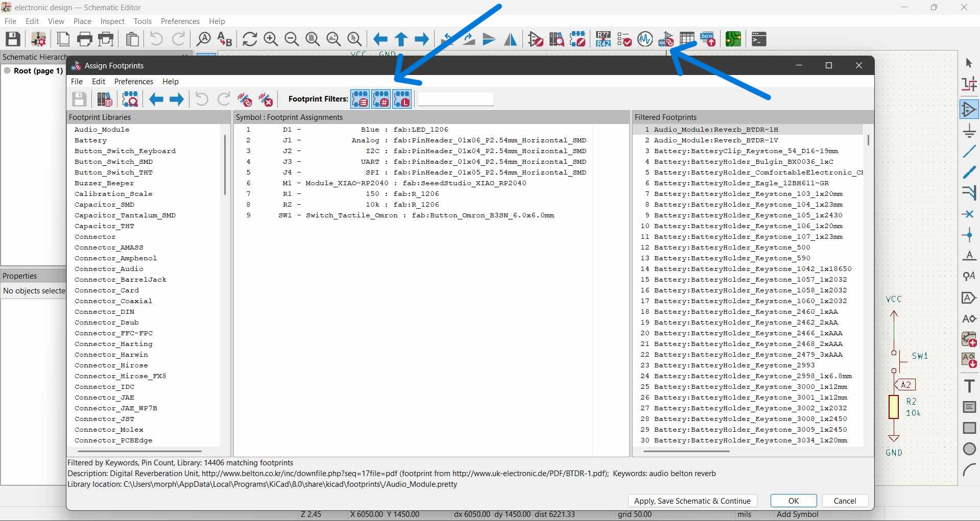Image resolution: width=980 pixels, height=521 pixels.
Task: Run the Electrical Rules Checker
Action: pyautogui.click(x=624, y=39)
